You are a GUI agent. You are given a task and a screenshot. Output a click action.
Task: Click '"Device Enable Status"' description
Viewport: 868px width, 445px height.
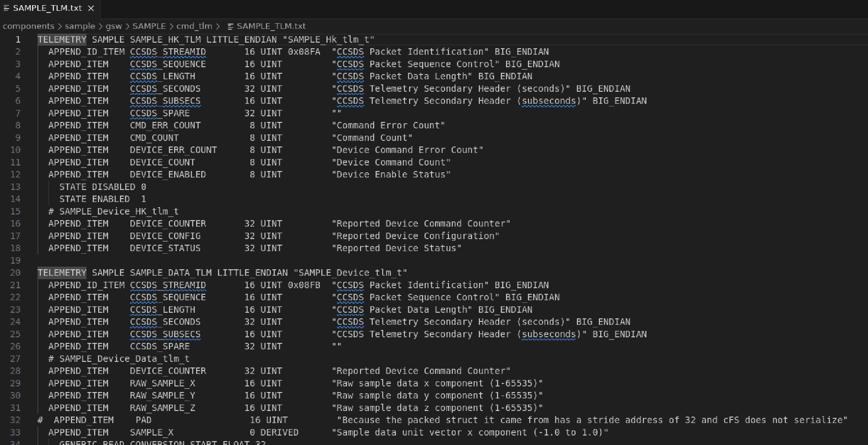(x=391, y=174)
